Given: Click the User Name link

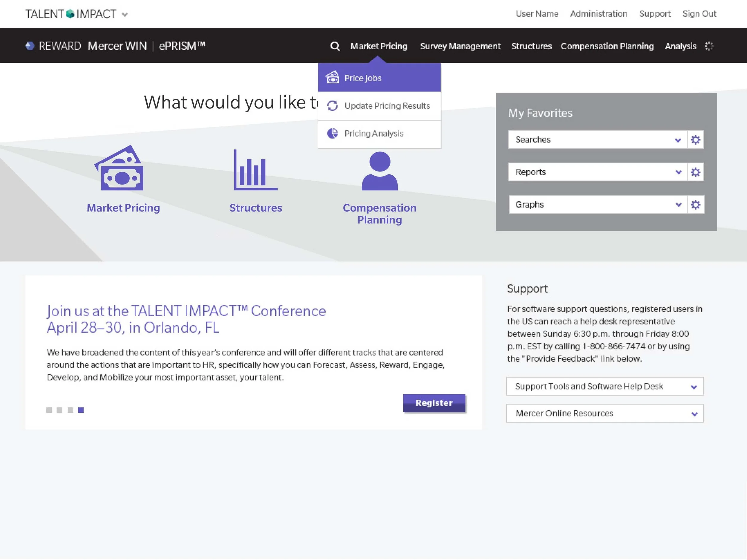Looking at the screenshot, I should [x=537, y=14].
